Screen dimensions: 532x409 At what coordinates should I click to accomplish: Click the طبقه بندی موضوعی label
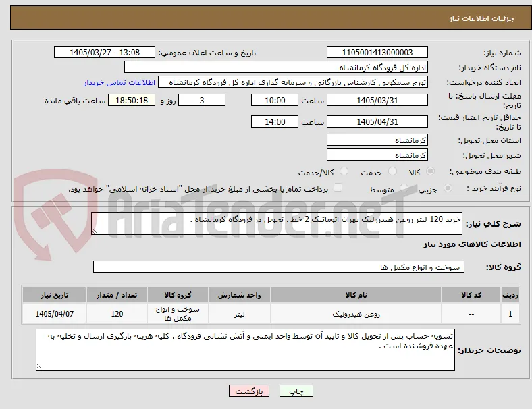click(485, 171)
